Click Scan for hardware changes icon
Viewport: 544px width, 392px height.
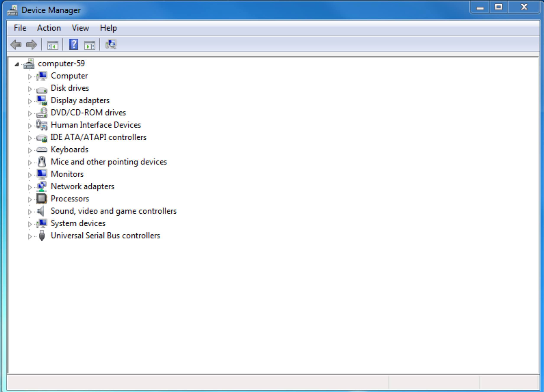[x=111, y=44]
